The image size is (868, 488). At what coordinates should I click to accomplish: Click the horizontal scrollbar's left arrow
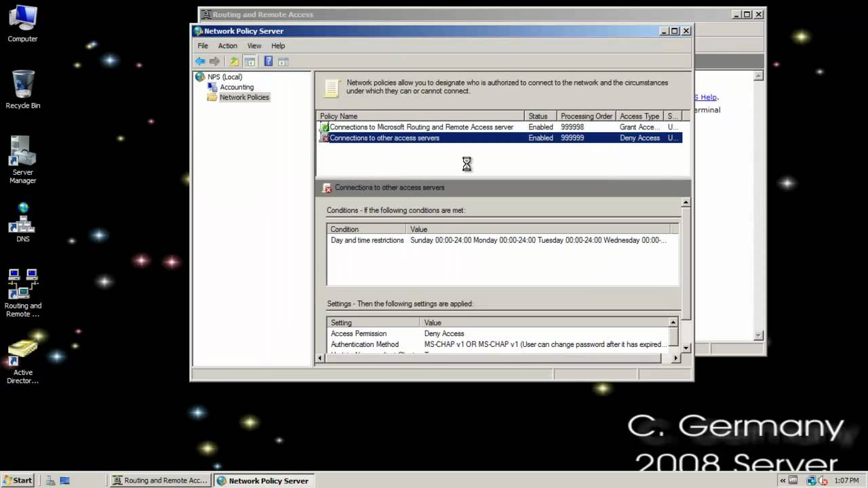pos(321,358)
